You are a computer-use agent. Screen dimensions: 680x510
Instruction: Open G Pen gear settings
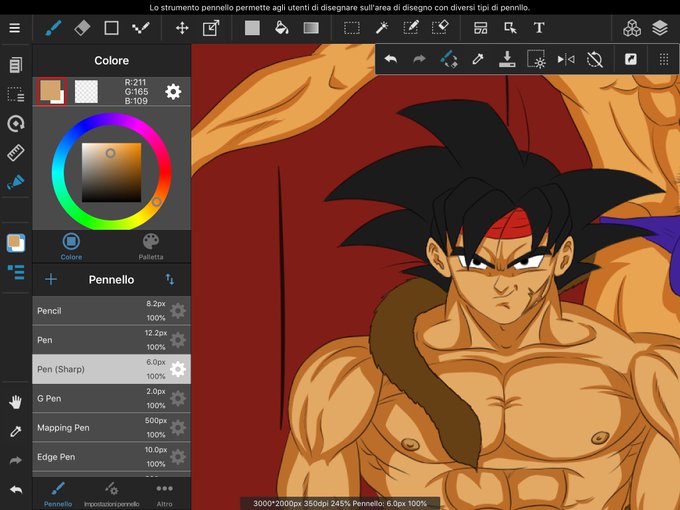coord(178,399)
